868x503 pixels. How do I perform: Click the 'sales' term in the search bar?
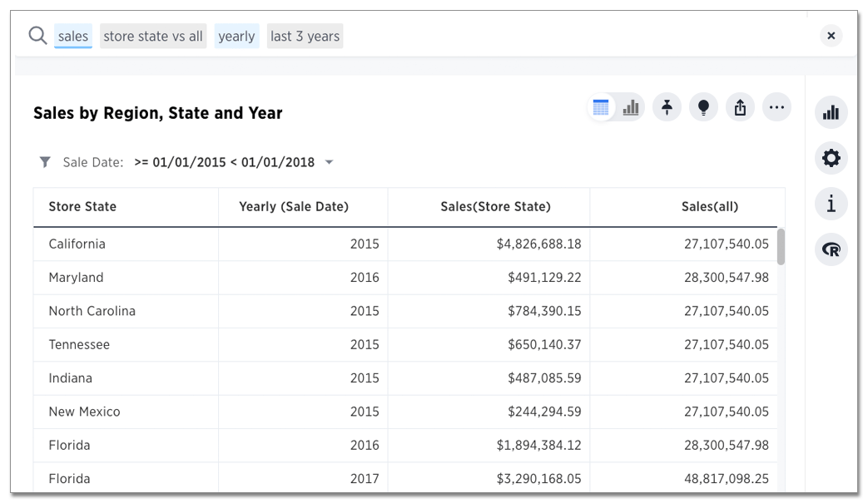pyautogui.click(x=72, y=36)
